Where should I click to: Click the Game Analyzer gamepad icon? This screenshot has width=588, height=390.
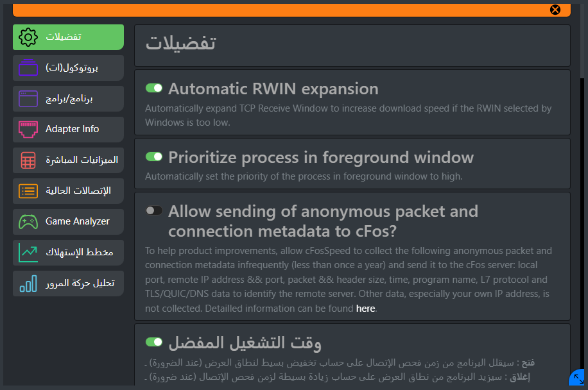(x=28, y=222)
